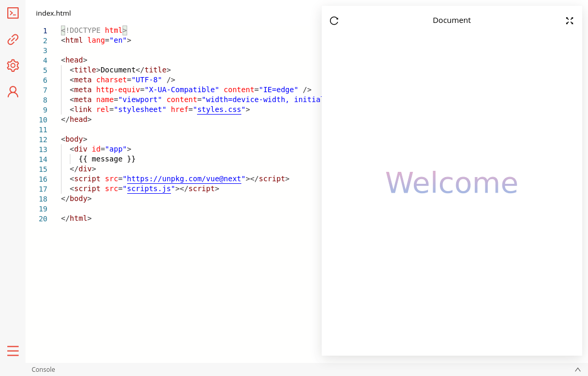Image resolution: width=588 pixels, height=376 pixels.
Task: Click the closing </body> tag
Action: click(x=76, y=198)
